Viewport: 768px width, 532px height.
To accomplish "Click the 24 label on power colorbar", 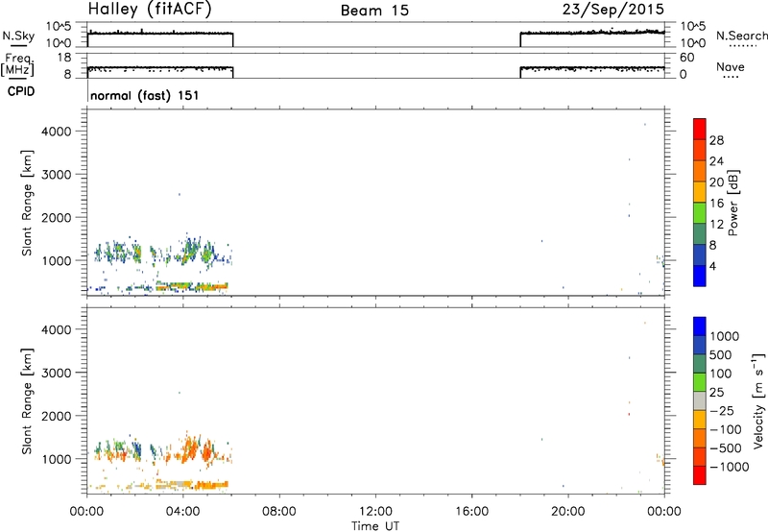I will 716,161.
